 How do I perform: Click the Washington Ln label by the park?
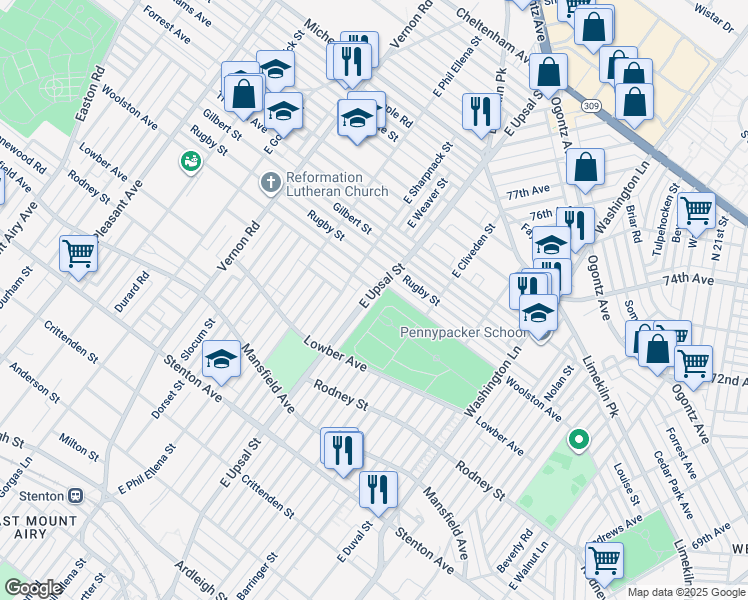493,382
